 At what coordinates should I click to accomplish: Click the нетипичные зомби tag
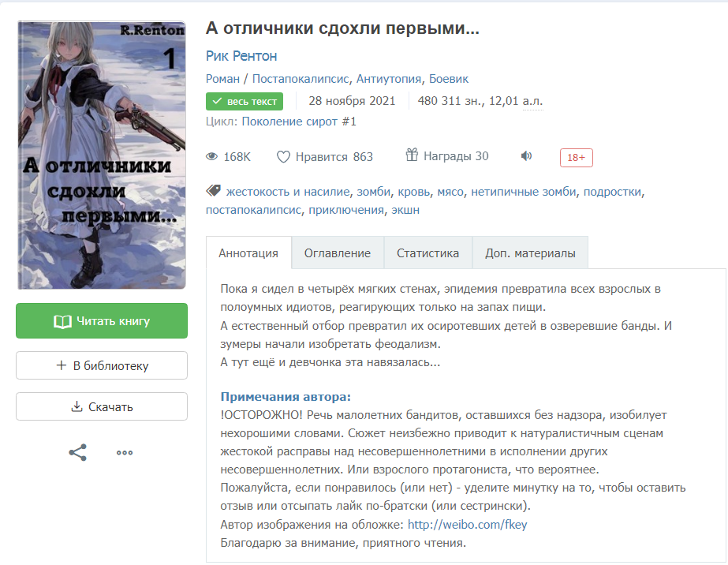coord(523,192)
